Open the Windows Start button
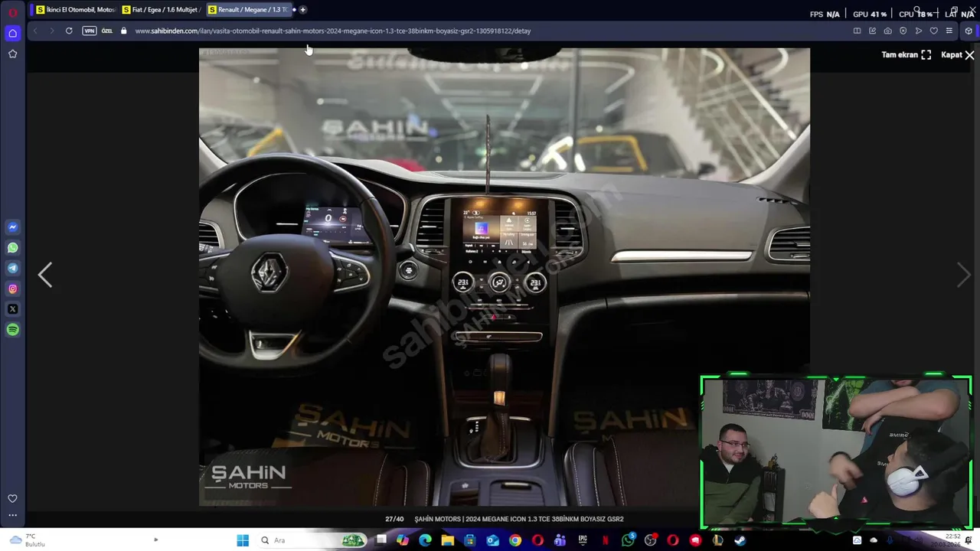 coord(243,540)
